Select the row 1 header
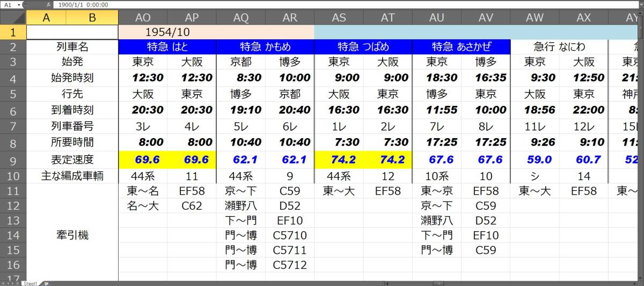 (x=13, y=32)
